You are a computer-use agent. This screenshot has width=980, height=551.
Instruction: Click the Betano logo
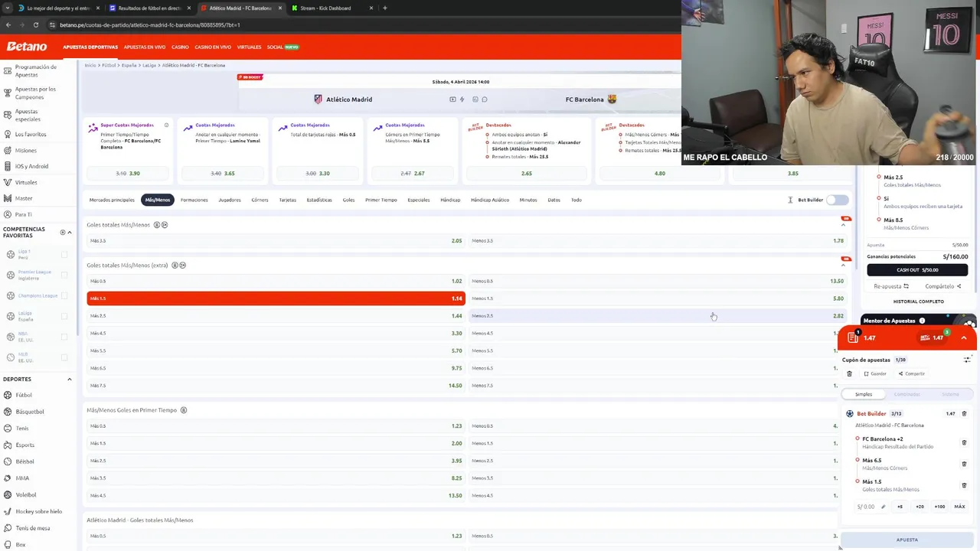pos(27,47)
